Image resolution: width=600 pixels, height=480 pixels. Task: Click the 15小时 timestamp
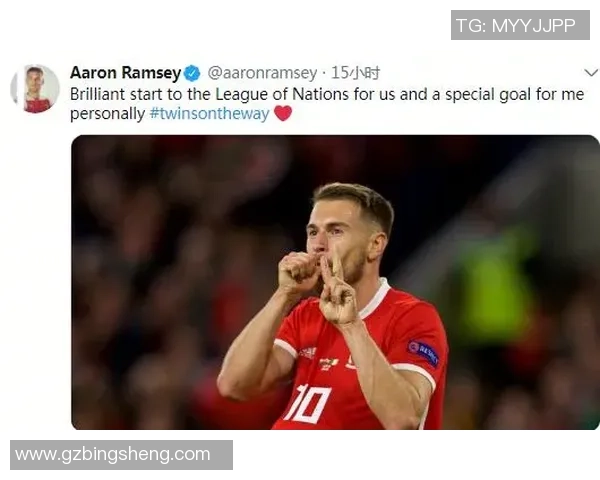[x=355, y=73]
